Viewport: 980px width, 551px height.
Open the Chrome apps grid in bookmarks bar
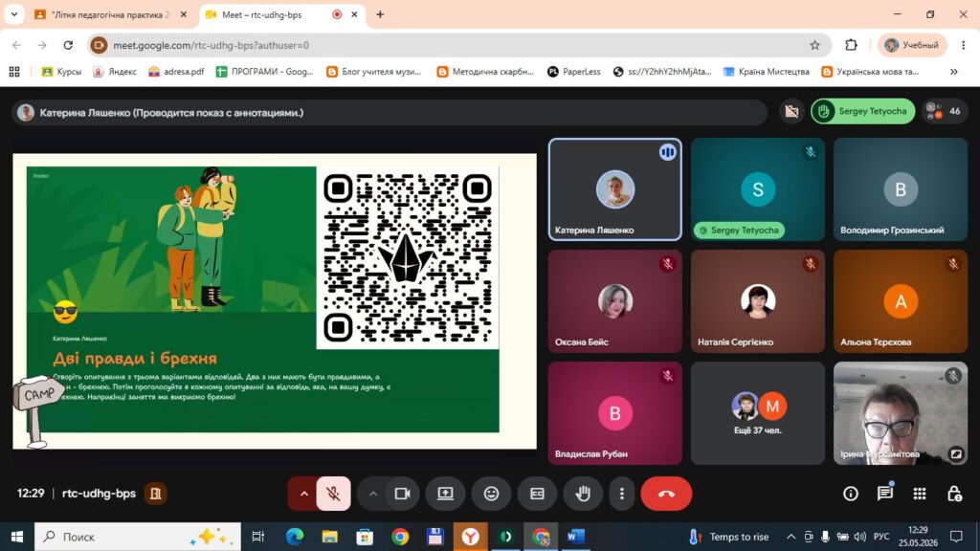tap(14, 72)
